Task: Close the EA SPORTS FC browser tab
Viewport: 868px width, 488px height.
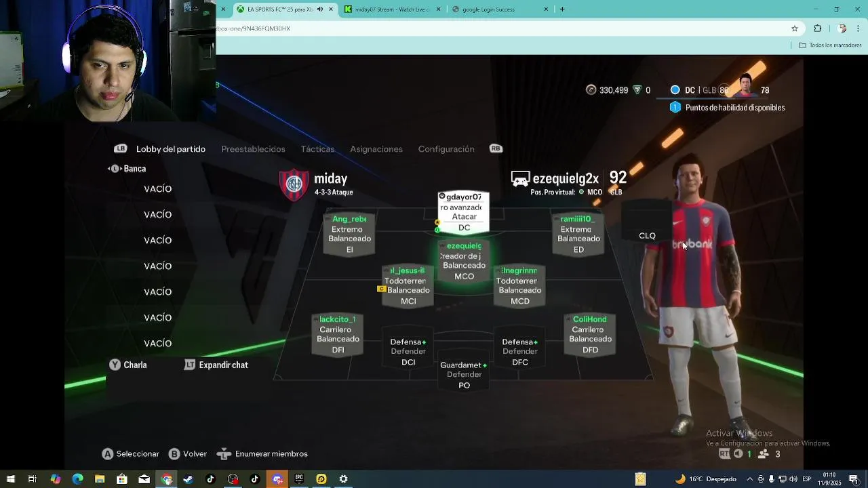Action: tap(331, 9)
